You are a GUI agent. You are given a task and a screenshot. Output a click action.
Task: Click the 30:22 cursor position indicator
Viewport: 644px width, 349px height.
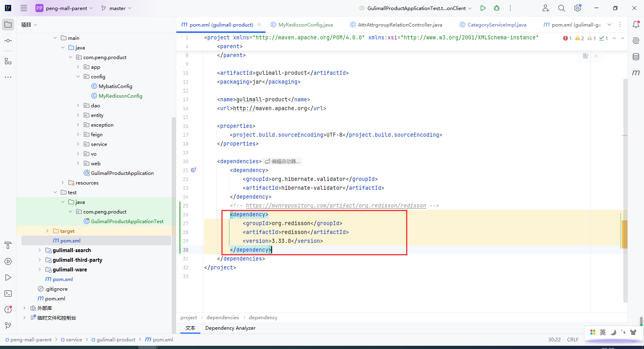point(554,340)
